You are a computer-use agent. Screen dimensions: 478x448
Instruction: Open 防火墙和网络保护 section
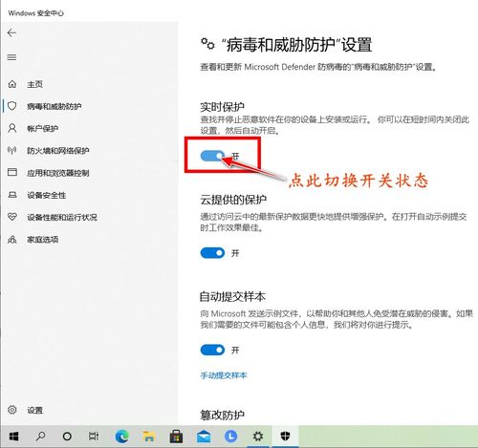(x=58, y=151)
